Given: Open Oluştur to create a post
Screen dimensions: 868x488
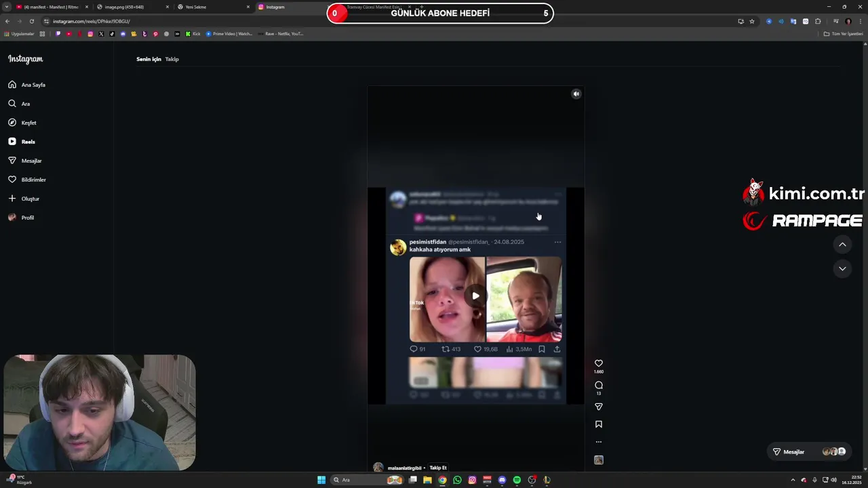Looking at the screenshot, I should 24,199.
